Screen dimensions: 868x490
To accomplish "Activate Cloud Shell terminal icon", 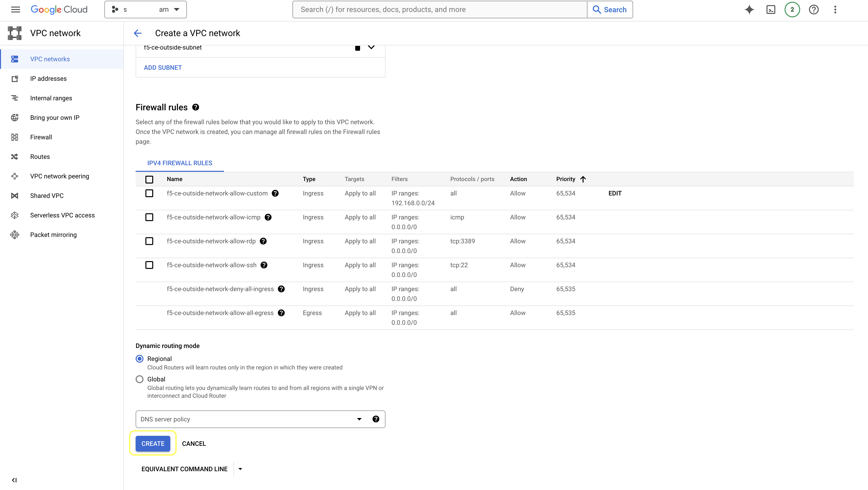I will tap(771, 10).
